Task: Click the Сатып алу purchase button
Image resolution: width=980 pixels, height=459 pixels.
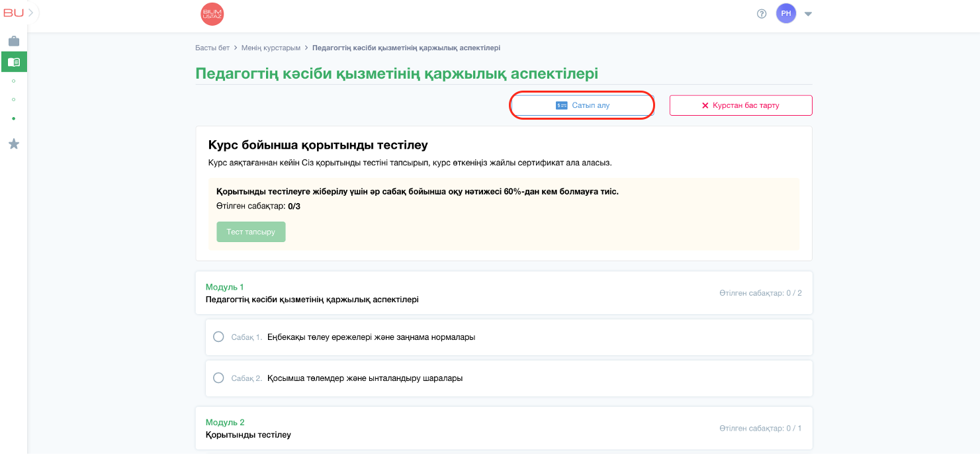Action: tap(582, 105)
